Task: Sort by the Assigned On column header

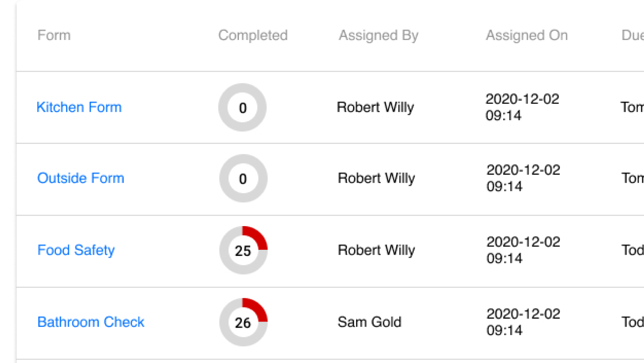Action: tap(526, 35)
